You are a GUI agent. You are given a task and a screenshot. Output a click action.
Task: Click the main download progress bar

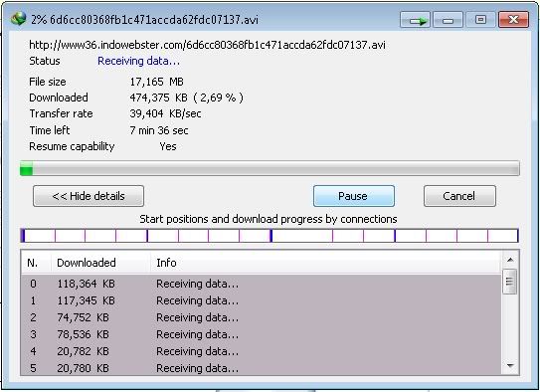(x=270, y=168)
